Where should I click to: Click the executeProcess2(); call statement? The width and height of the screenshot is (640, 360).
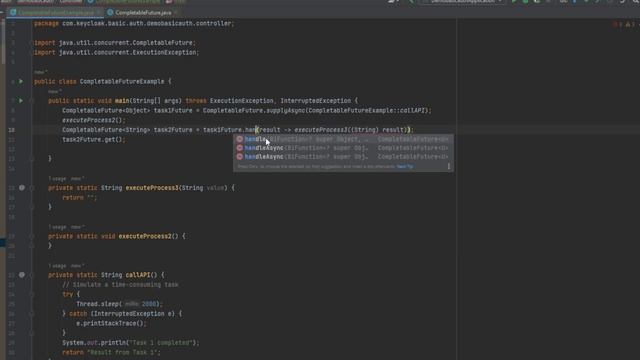(94, 120)
